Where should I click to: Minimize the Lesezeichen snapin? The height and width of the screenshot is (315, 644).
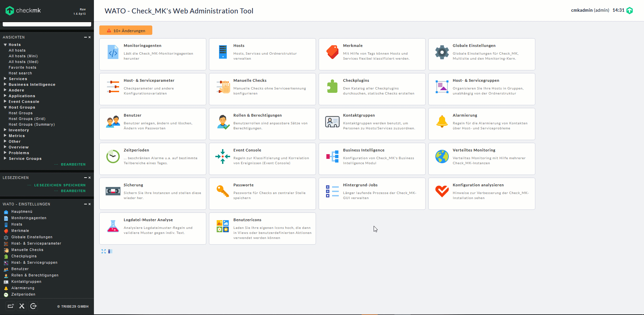pos(86,178)
